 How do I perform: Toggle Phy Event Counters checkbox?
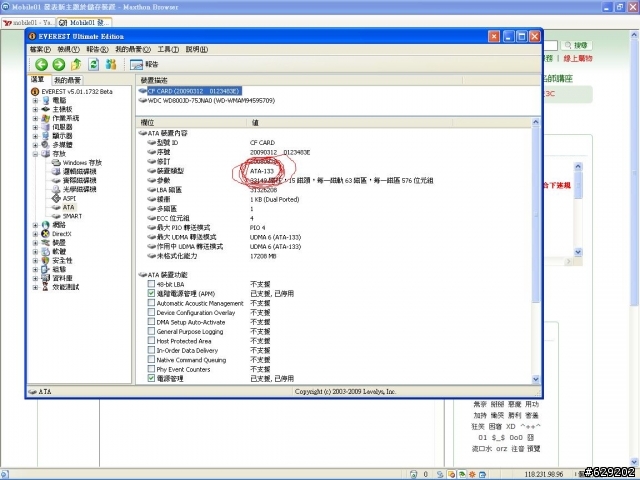pos(151,369)
